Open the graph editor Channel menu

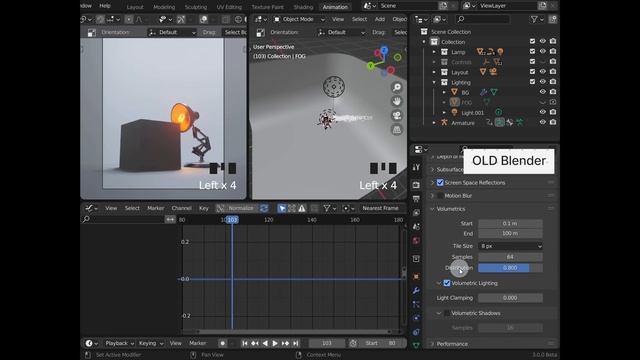[181, 208]
